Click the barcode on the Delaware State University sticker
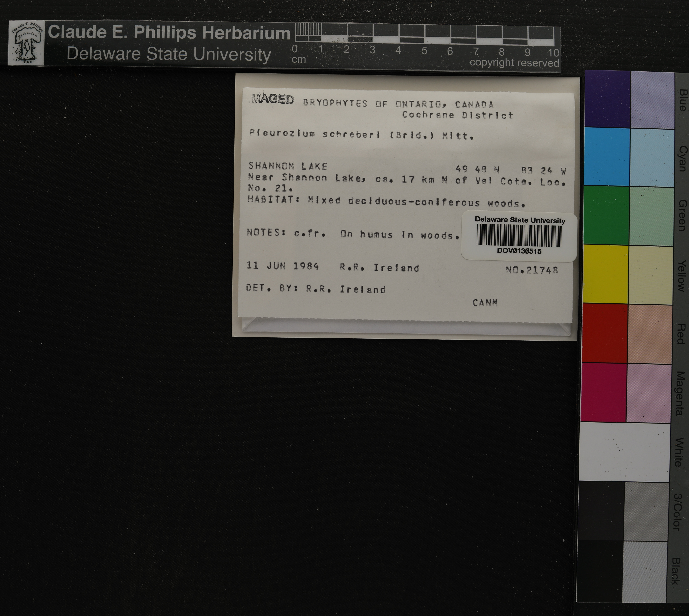The image size is (689, 616). coord(519,236)
